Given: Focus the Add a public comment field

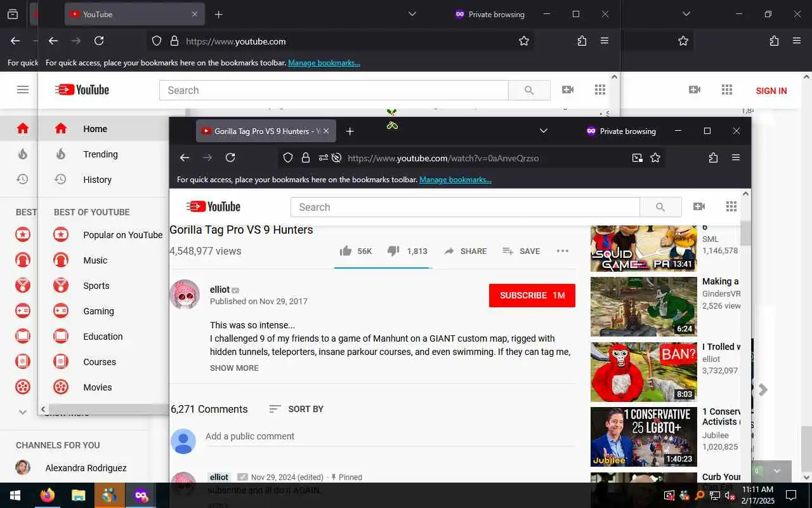Looking at the screenshot, I should point(390,436).
